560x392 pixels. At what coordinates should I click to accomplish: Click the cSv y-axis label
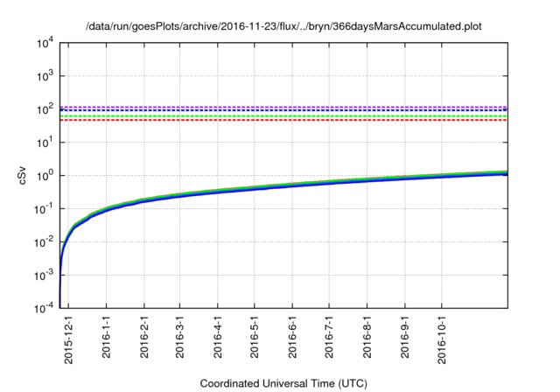pyautogui.click(x=22, y=175)
